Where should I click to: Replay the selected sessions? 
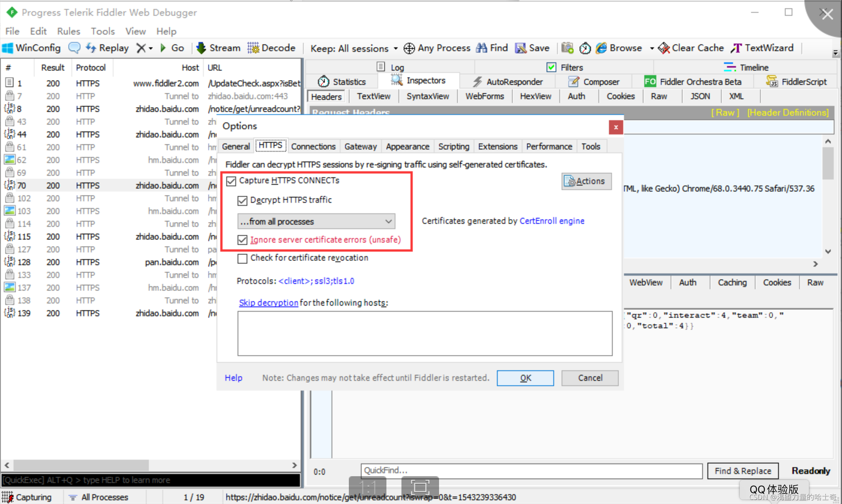tap(107, 48)
